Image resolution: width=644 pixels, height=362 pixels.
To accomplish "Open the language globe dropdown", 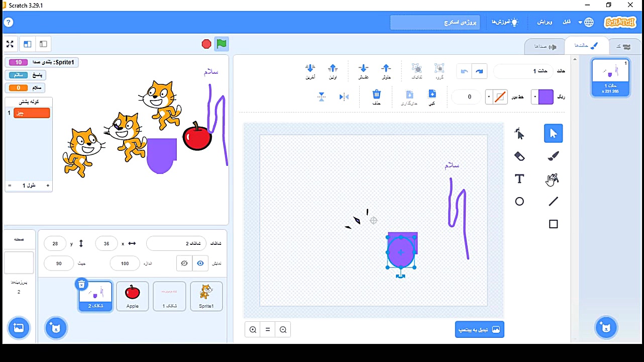I will [586, 22].
